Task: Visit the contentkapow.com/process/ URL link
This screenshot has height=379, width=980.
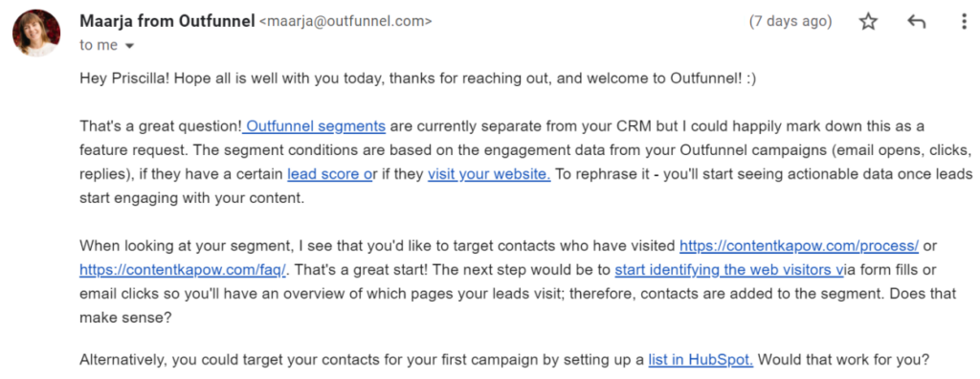Action: click(799, 246)
